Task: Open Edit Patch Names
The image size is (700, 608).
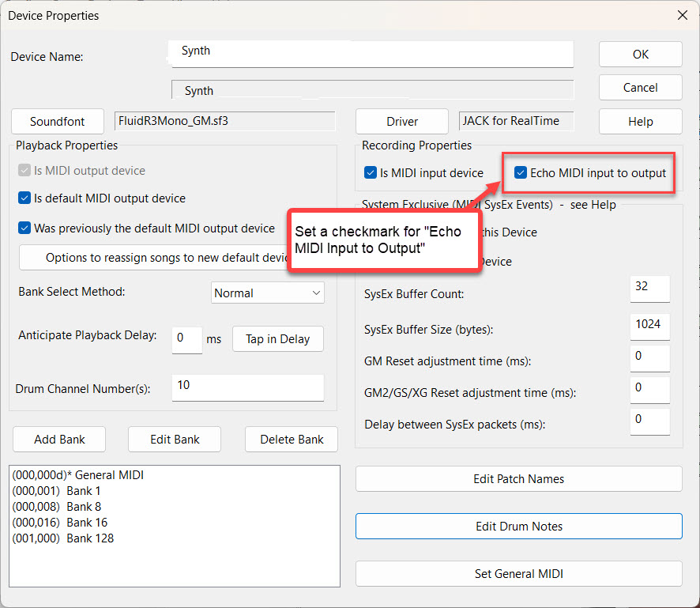Action: (518, 479)
